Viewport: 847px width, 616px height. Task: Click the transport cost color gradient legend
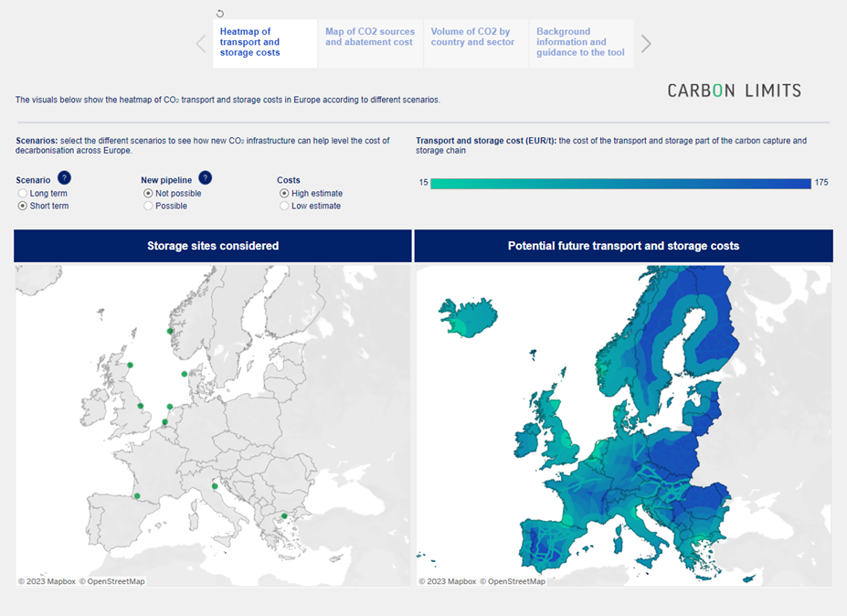(621, 183)
